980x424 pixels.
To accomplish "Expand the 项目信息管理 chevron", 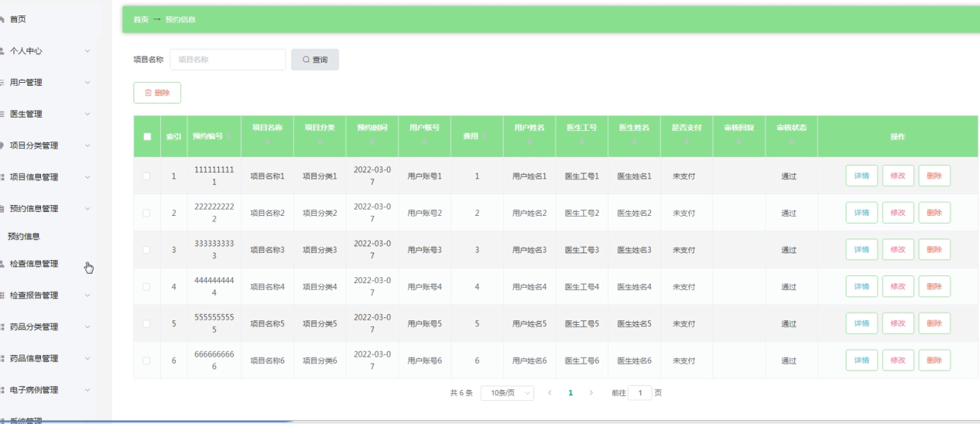I will click(87, 177).
